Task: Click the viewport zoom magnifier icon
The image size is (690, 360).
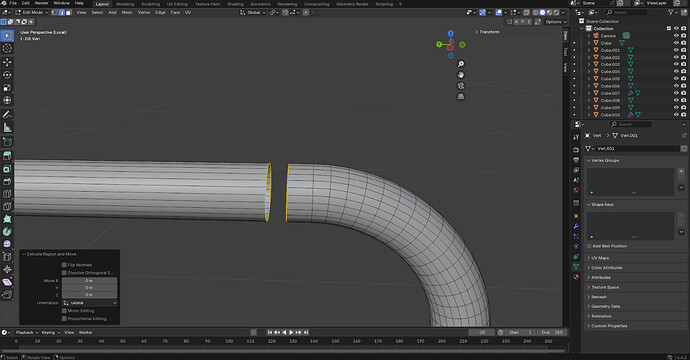Action: [x=461, y=64]
